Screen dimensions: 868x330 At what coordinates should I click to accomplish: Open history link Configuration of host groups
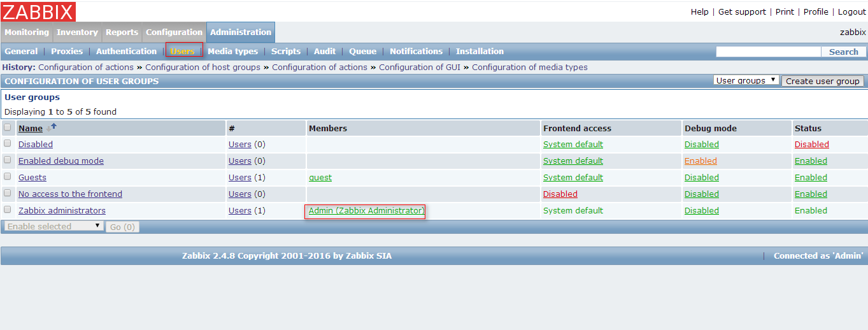[x=203, y=67]
